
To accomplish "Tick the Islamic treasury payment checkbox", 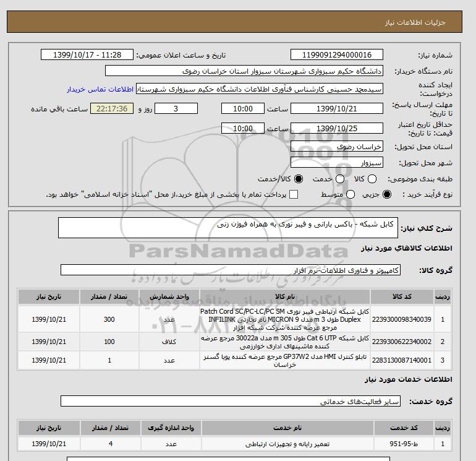I will pos(294,194).
